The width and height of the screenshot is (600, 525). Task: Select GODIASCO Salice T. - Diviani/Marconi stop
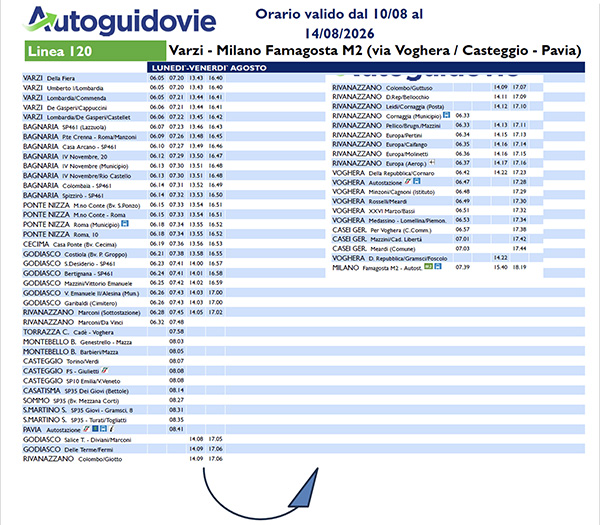[x=77, y=440]
